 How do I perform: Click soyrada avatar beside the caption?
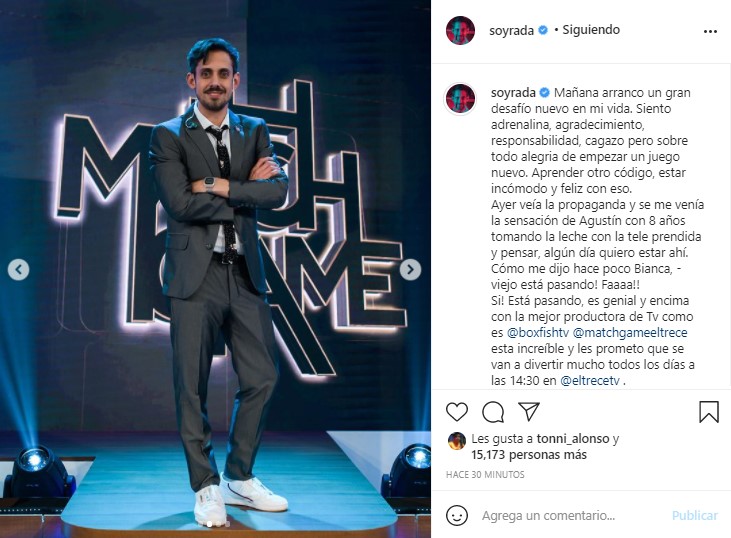click(x=460, y=99)
